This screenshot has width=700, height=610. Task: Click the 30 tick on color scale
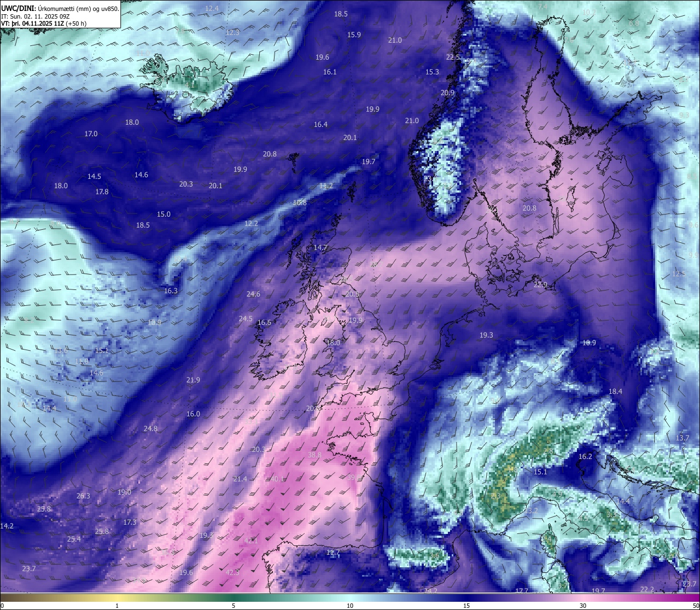583,606
